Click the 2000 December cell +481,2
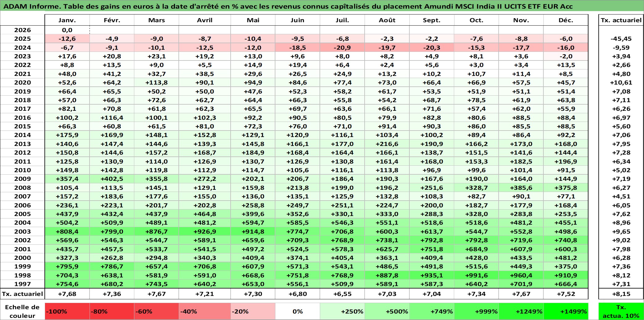 (566, 258)
